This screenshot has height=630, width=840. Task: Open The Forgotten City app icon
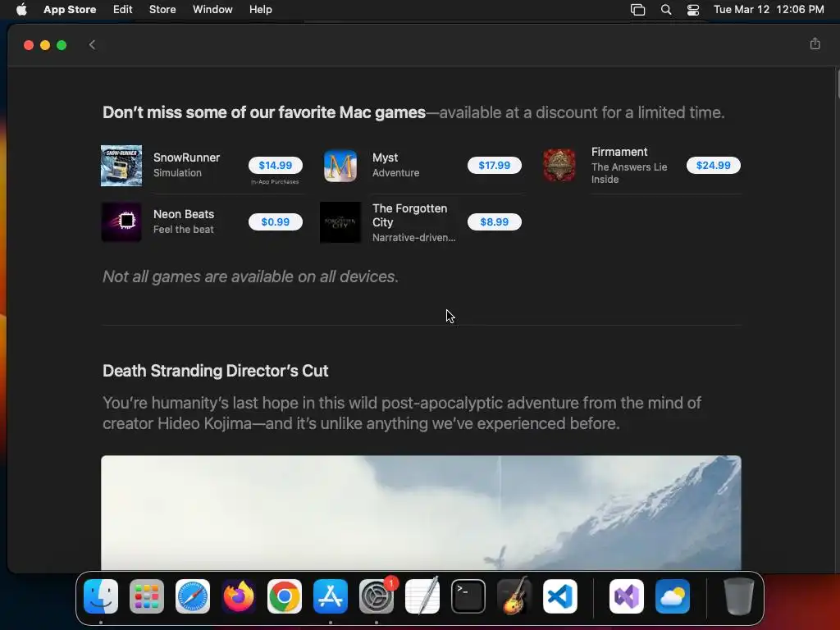tap(340, 222)
